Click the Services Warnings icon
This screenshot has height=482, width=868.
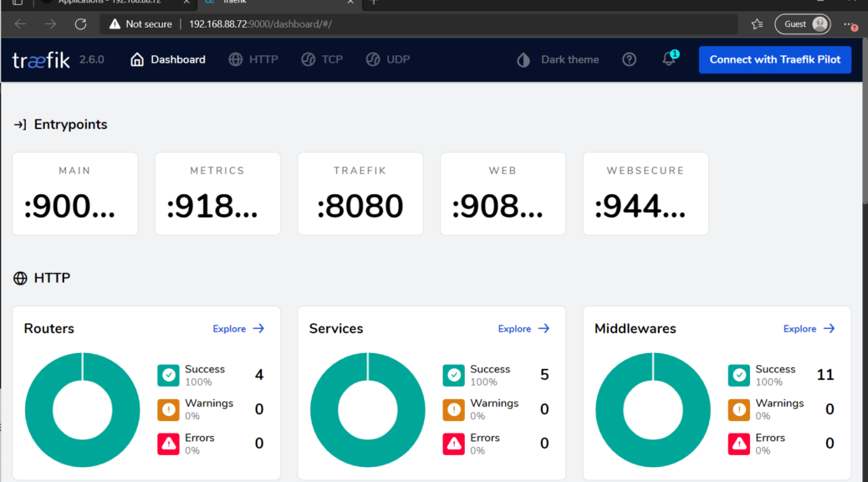[453, 409]
